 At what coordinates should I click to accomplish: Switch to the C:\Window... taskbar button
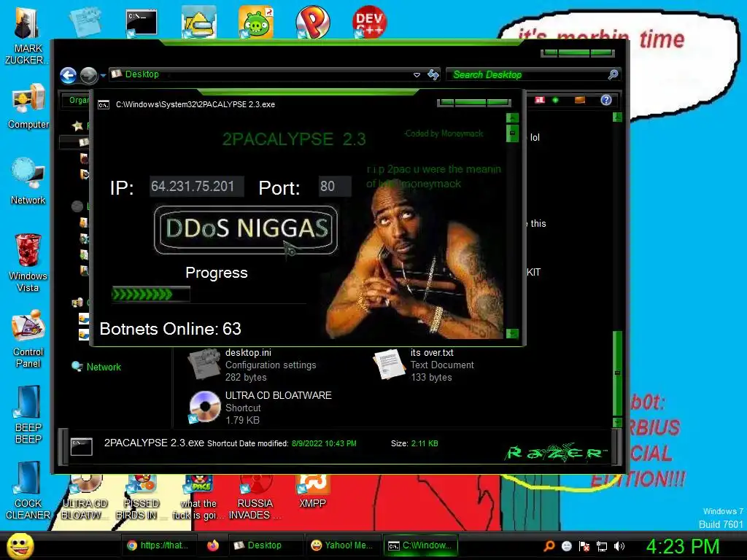click(420, 545)
